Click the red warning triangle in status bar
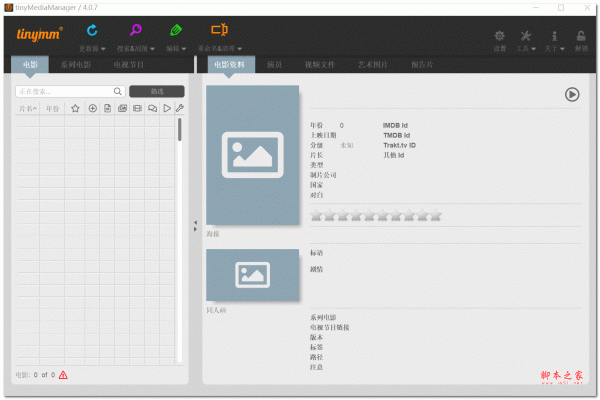This screenshot has height=400, width=600. click(x=63, y=375)
